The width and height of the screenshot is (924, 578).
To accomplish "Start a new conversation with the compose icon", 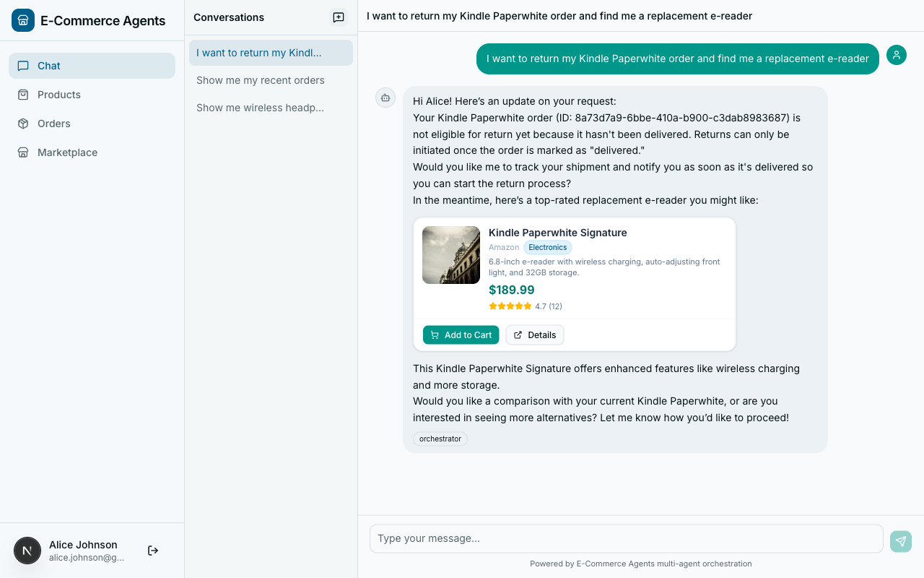I will coord(338,17).
